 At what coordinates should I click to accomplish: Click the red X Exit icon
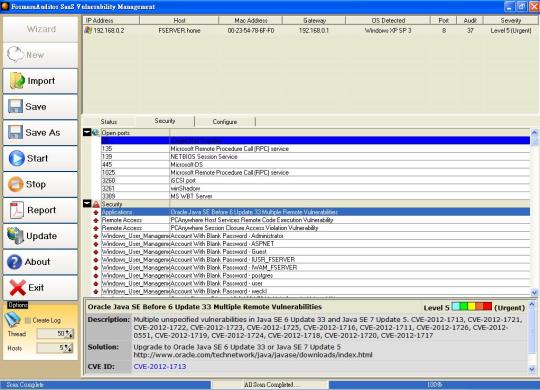point(18,288)
